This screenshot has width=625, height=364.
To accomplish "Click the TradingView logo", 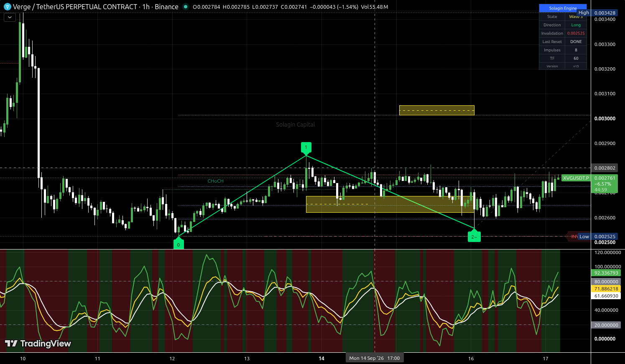I will tap(38, 344).
